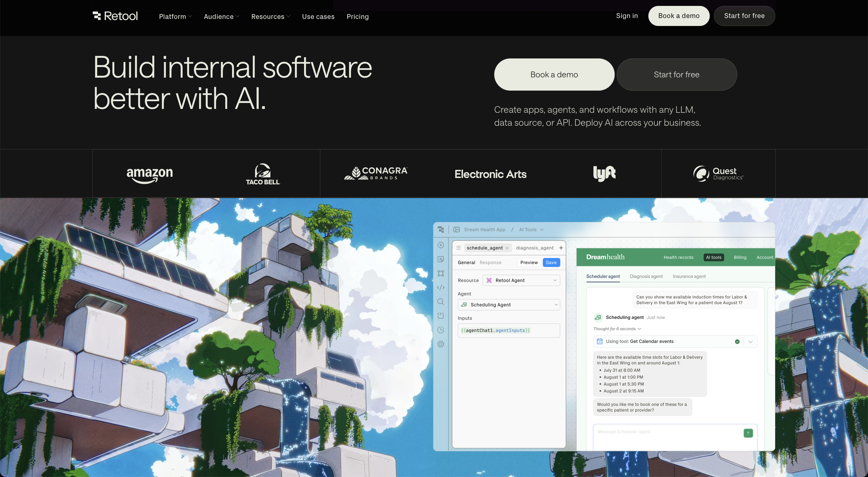Expand the Resources menu

point(270,17)
